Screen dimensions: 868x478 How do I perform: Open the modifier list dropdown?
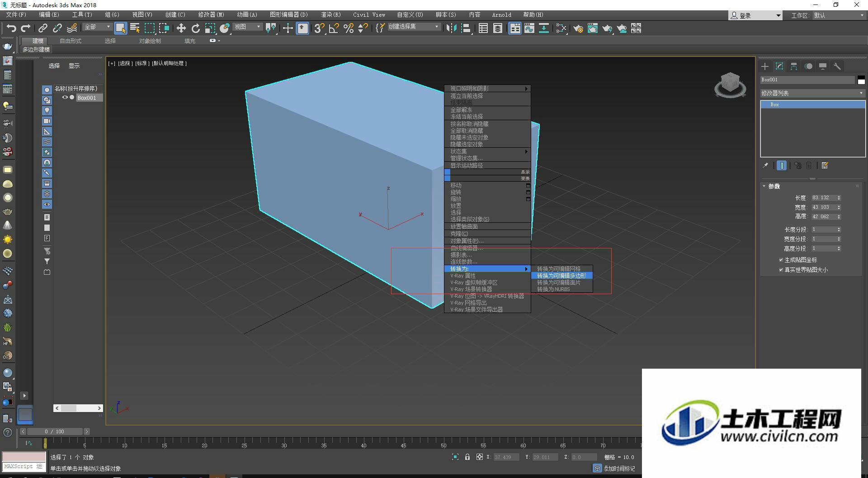pyautogui.click(x=812, y=93)
